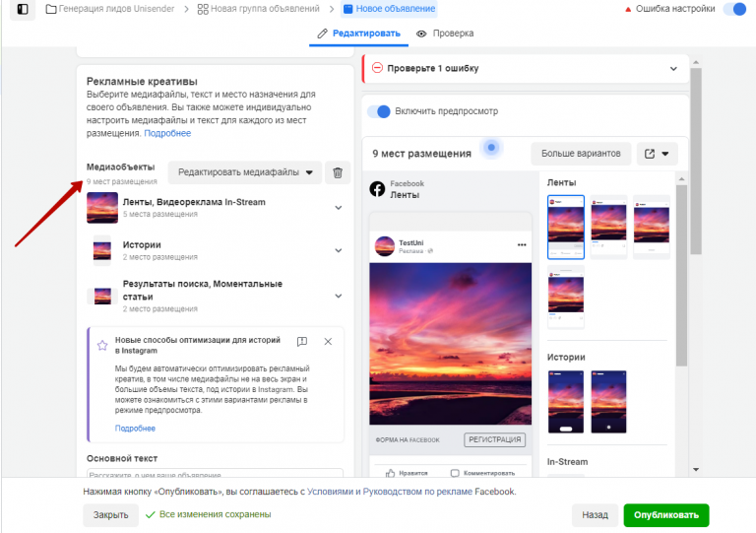Select the first Ленты preview thumbnail
This screenshot has width=756, height=533.
coord(566,227)
